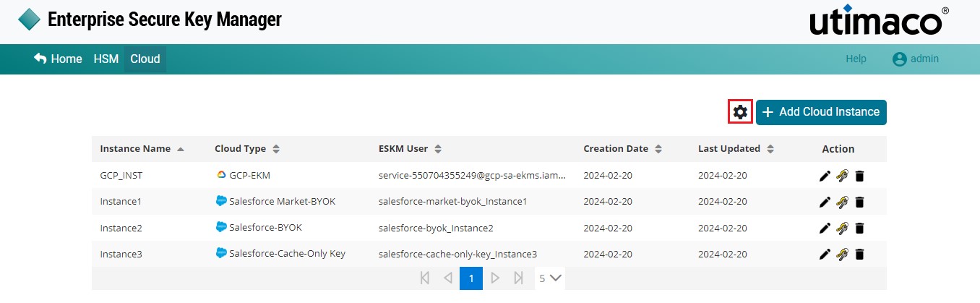Viewport: 980px width, 303px height.
Task: Open keys icon for Instance3
Action: pos(842,254)
